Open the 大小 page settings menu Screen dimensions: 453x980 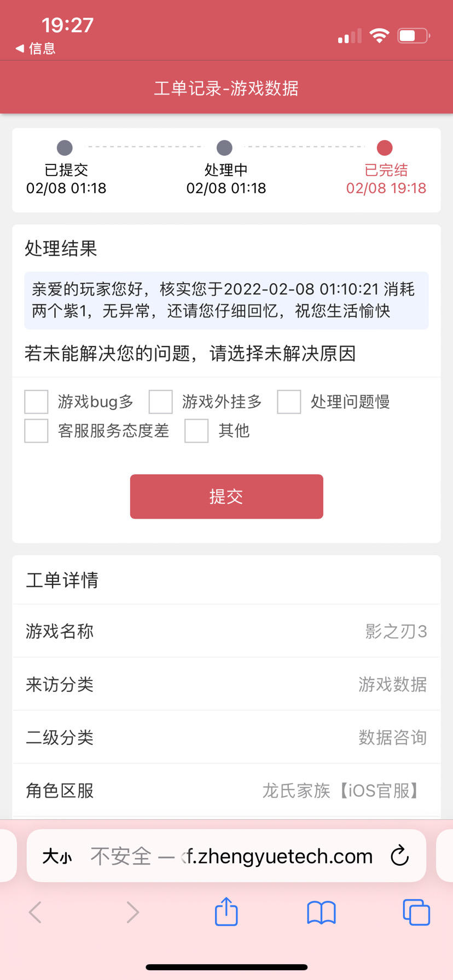pyautogui.click(x=57, y=856)
